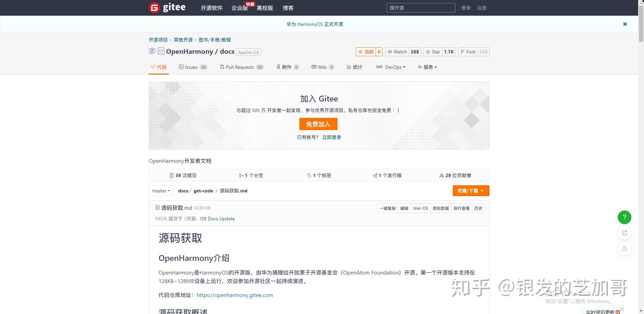
Task: Click the 搜开源 search field
Action: click(x=421, y=8)
